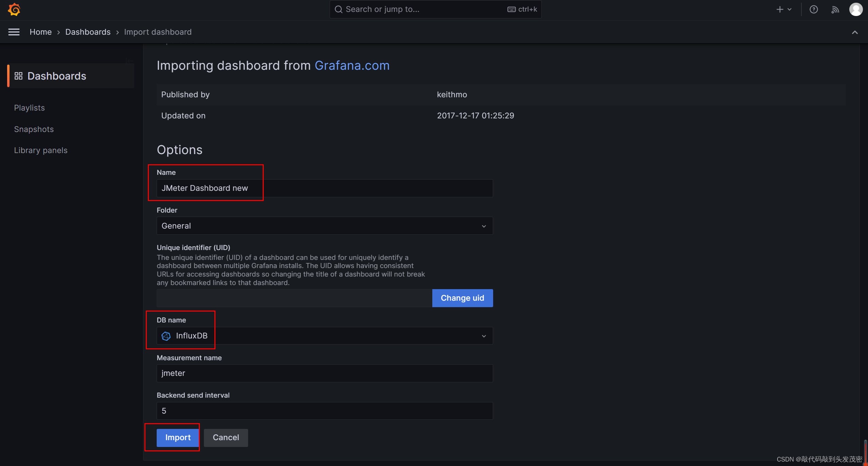The image size is (868, 466).
Task: Click the user profile avatar icon
Action: tap(856, 9)
